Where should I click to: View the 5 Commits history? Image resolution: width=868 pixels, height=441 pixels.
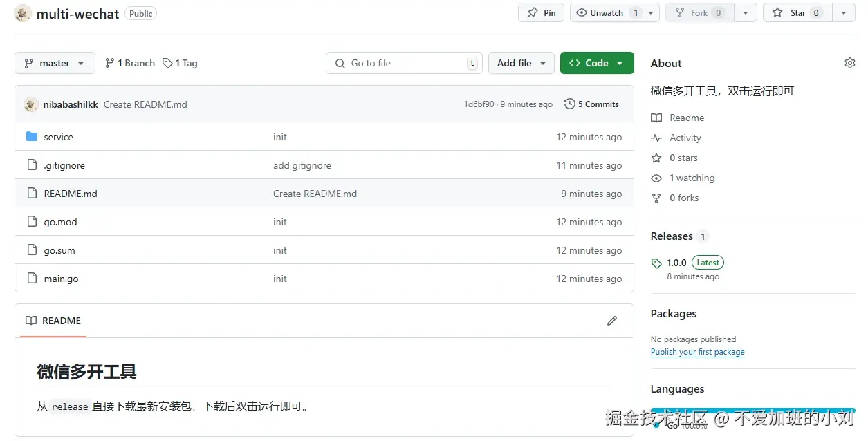click(592, 104)
